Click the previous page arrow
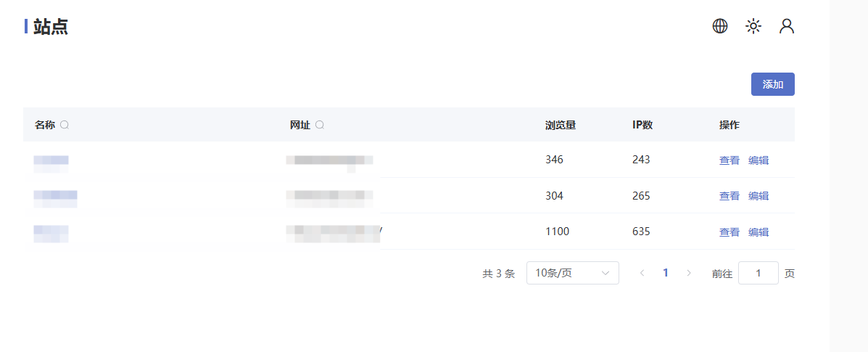868x352 pixels. pyautogui.click(x=642, y=273)
